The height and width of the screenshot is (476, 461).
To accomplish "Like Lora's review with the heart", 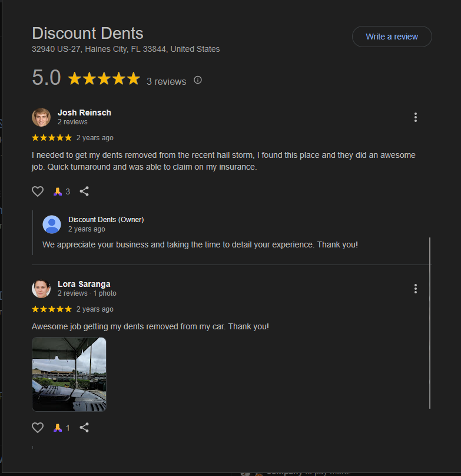I will pos(38,427).
